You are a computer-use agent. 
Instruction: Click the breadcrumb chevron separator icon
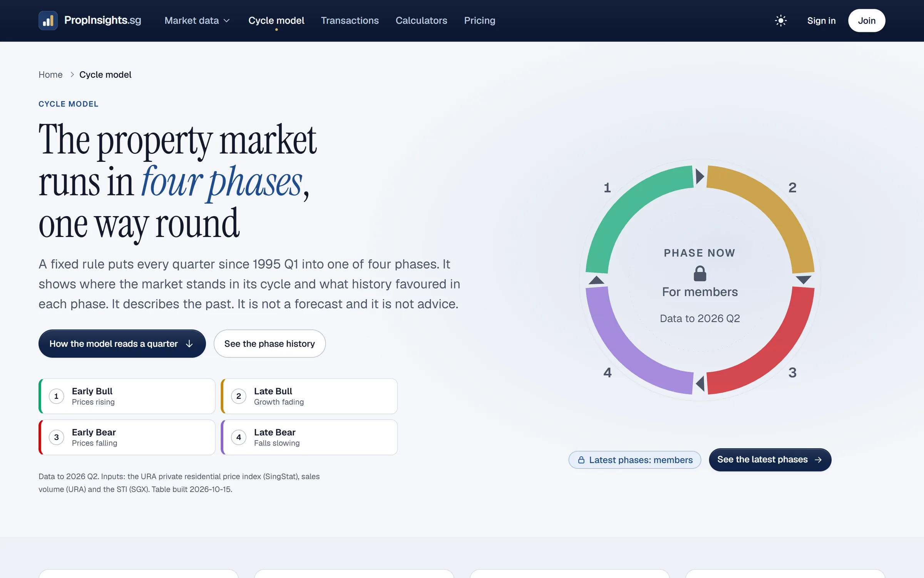coord(72,75)
